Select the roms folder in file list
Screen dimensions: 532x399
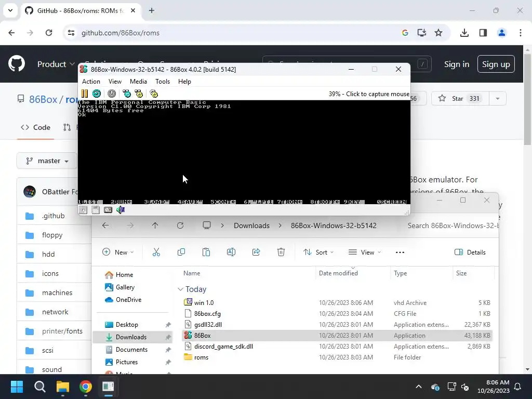(337, 357)
